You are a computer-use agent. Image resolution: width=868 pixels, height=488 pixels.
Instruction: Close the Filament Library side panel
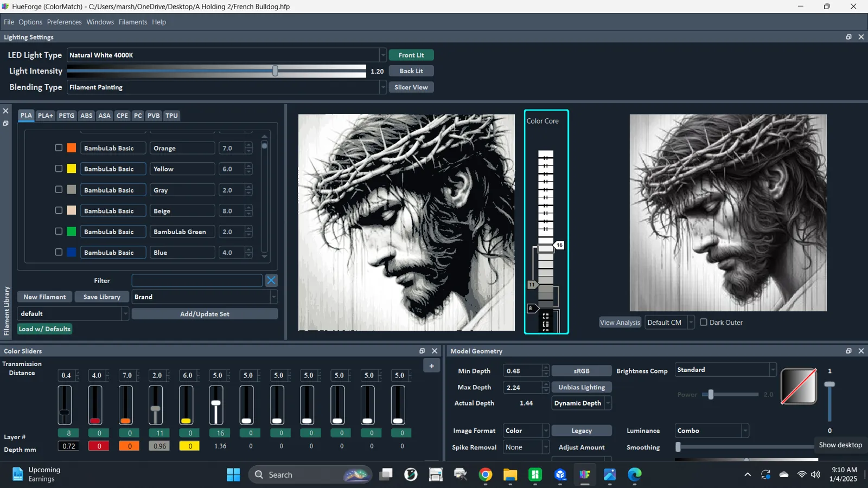point(5,111)
